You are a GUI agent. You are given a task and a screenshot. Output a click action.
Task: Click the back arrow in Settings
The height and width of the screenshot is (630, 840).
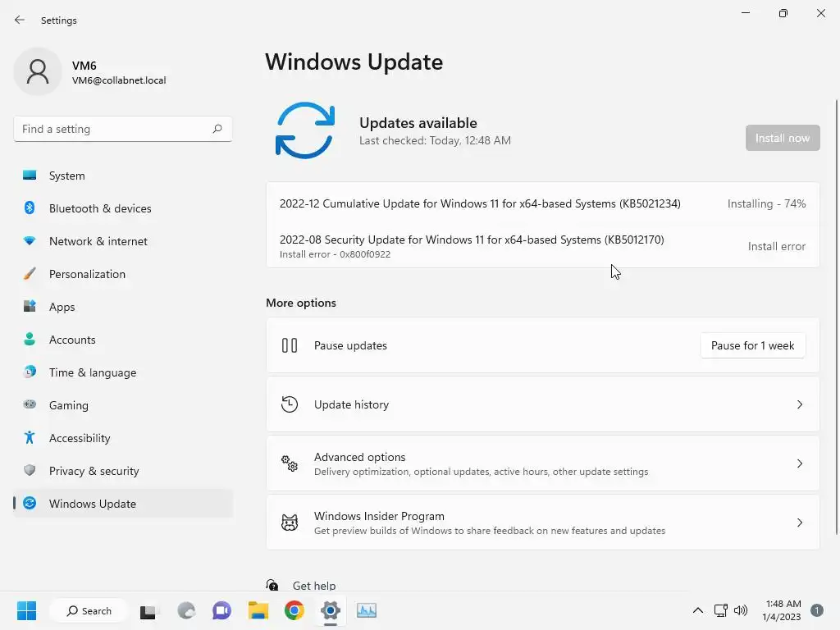point(20,20)
